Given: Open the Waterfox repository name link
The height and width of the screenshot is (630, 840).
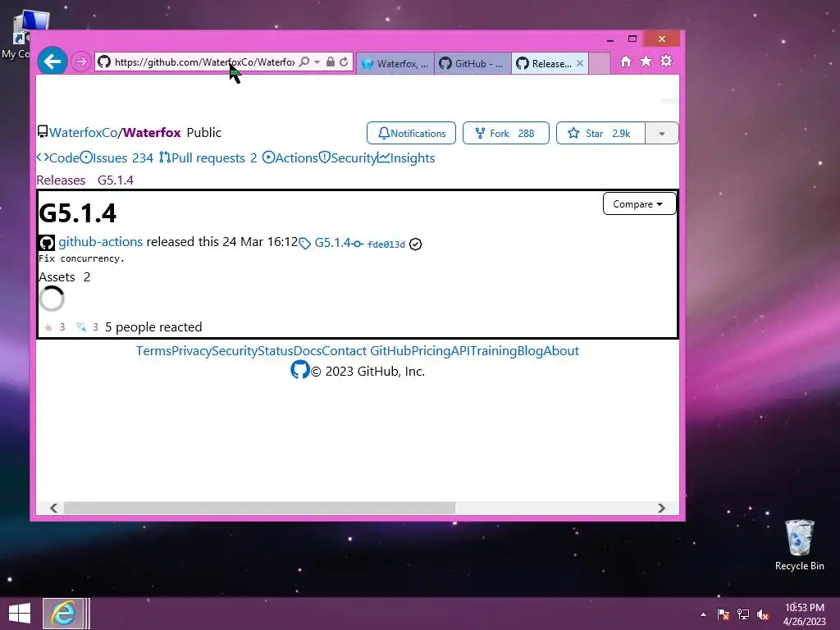Looking at the screenshot, I should pos(152,132).
